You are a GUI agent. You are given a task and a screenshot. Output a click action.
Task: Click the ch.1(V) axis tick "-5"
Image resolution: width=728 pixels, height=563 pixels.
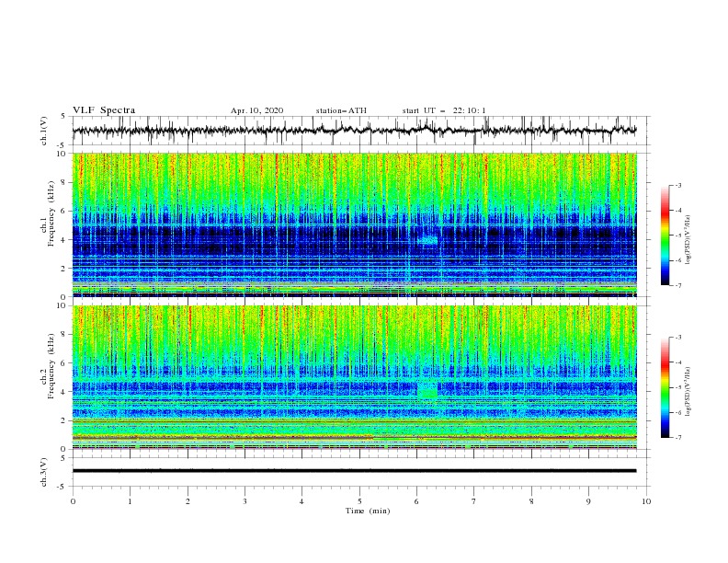pos(63,145)
